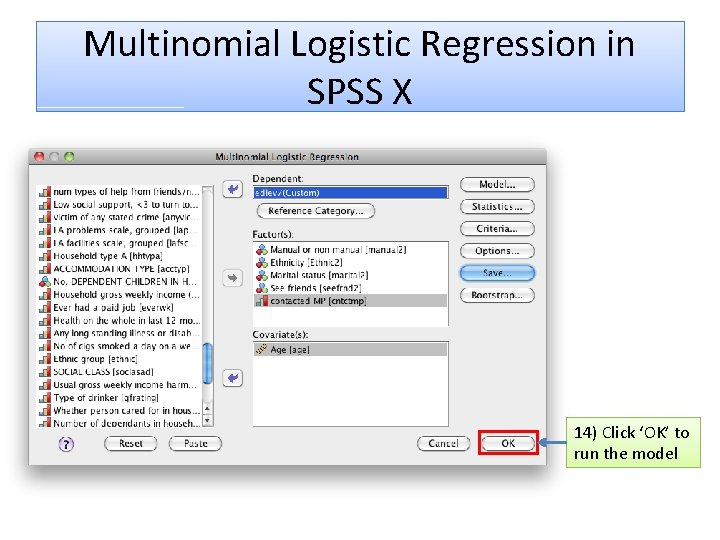The image size is (720, 540).
Task: Click the icon beside 'SOCIAL CLASS [soclasad]'
Action: tap(45, 371)
